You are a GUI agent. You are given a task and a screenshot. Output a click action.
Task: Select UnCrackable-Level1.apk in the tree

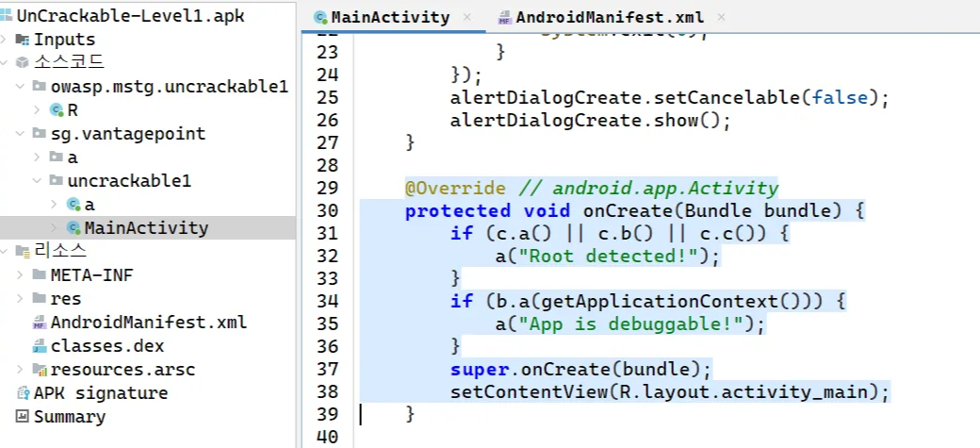coord(131,16)
